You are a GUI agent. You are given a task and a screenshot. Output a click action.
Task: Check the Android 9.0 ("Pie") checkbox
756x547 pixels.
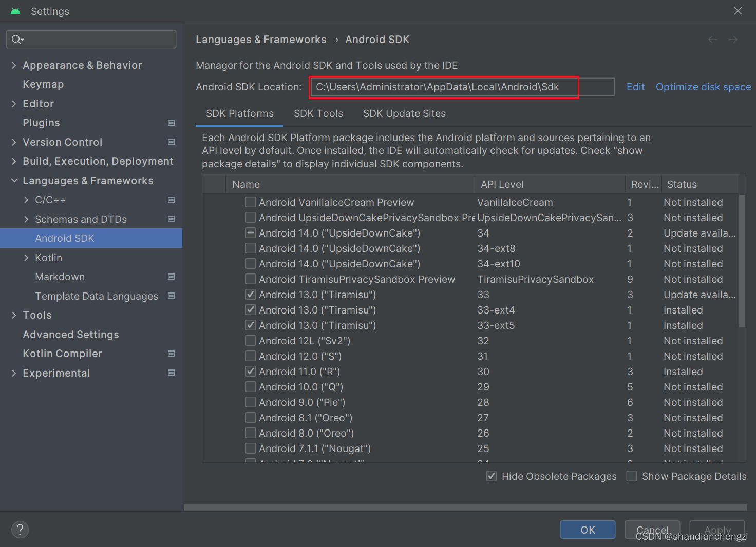251,402
